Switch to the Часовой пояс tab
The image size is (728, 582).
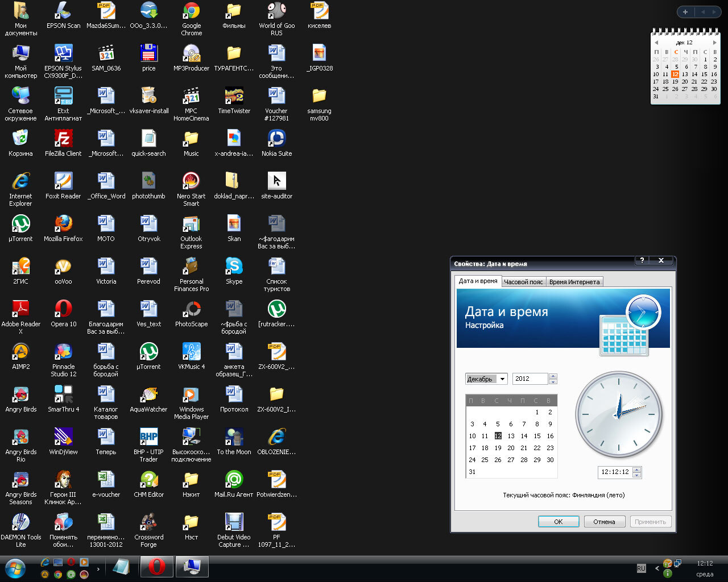523,282
